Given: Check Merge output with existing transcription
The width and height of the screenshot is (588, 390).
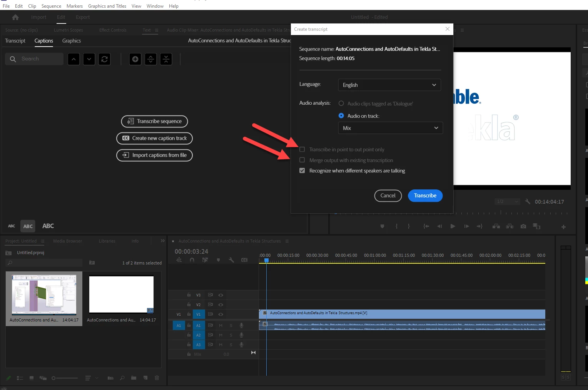Looking at the screenshot, I should point(302,160).
